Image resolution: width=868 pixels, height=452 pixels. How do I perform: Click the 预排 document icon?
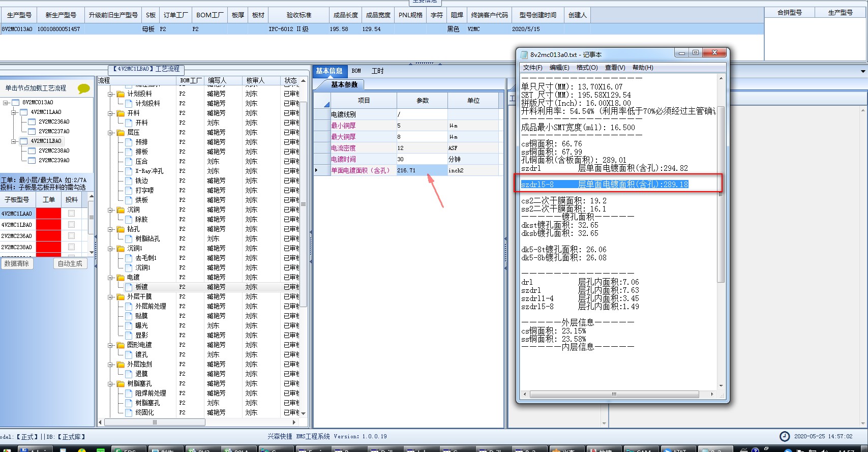129,142
